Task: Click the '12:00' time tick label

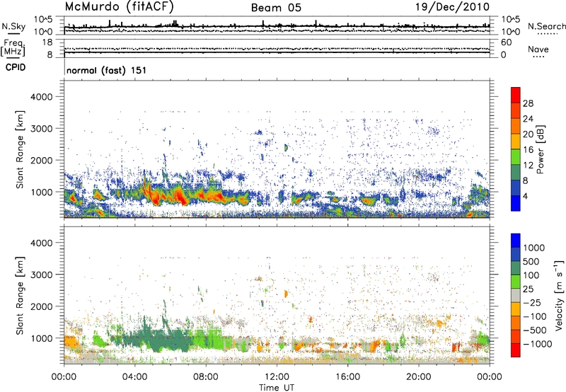Action: tap(277, 377)
